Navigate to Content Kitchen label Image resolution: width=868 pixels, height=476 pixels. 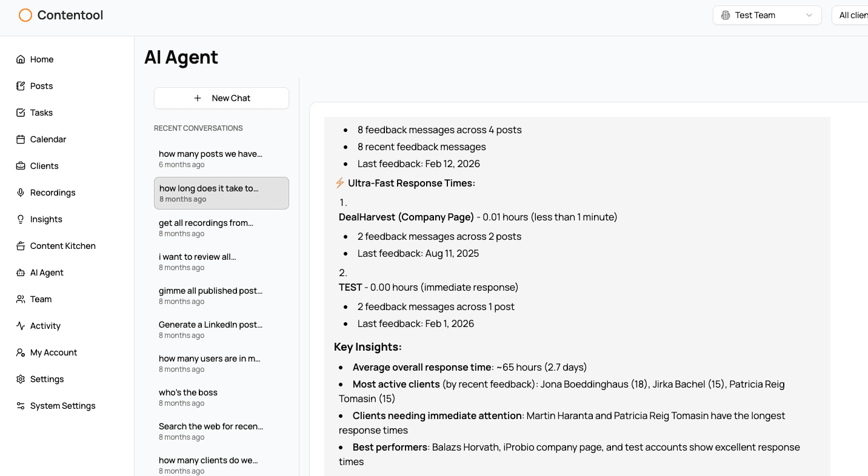(x=63, y=246)
